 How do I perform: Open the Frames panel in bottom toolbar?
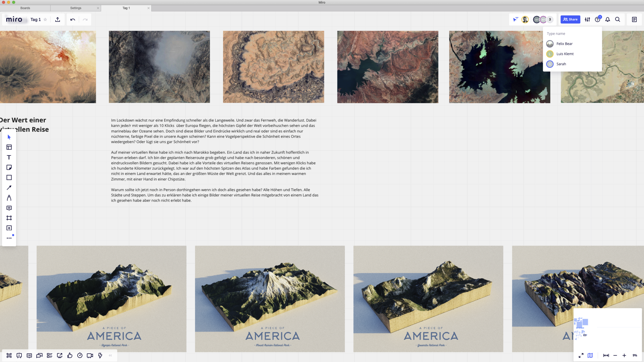tap(9, 355)
